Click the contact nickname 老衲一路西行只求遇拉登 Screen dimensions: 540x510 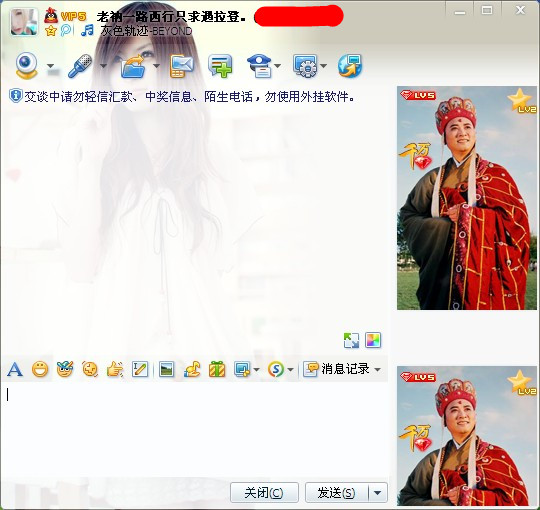click(x=171, y=16)
